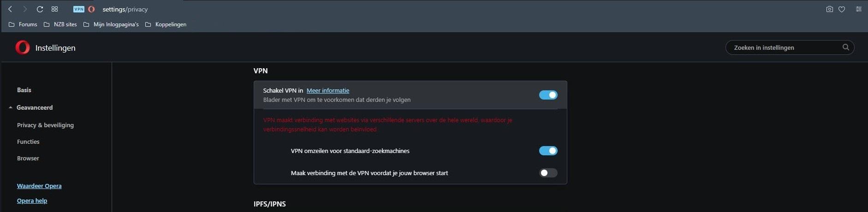Open the Easy Setup menu icon

[x=858, y=9]
